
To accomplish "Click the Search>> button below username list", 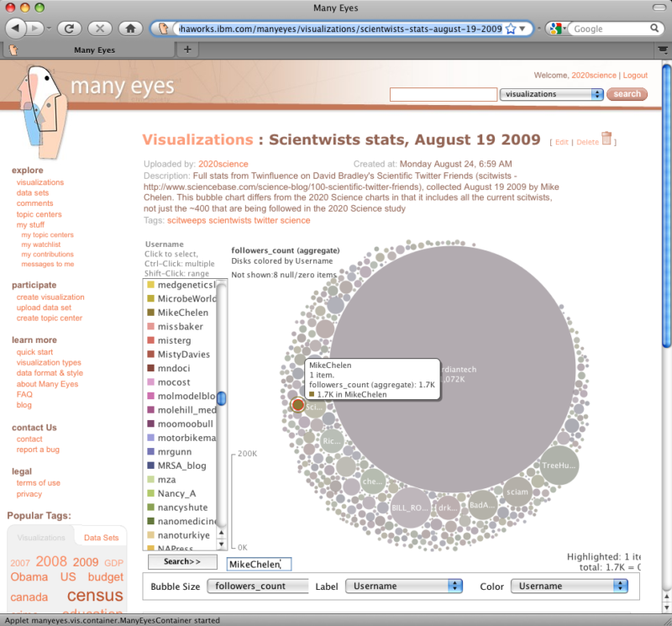I will coord(182,561).
